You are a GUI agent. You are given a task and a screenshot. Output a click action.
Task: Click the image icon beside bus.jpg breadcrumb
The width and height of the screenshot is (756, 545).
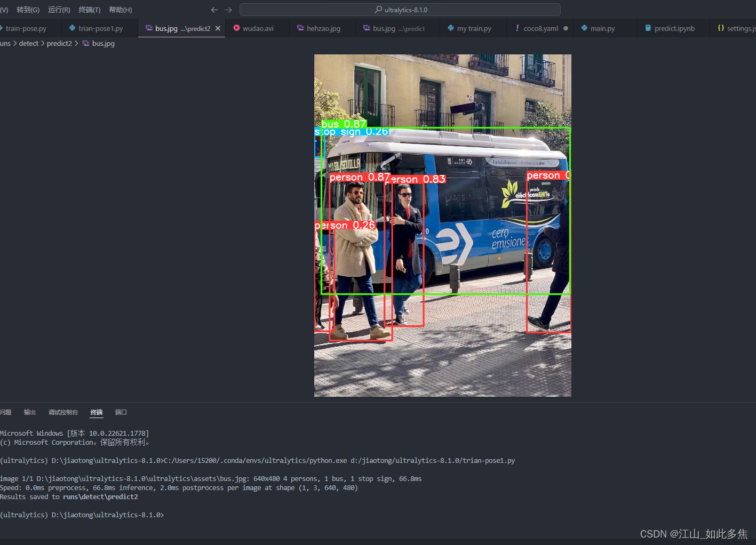86,43
